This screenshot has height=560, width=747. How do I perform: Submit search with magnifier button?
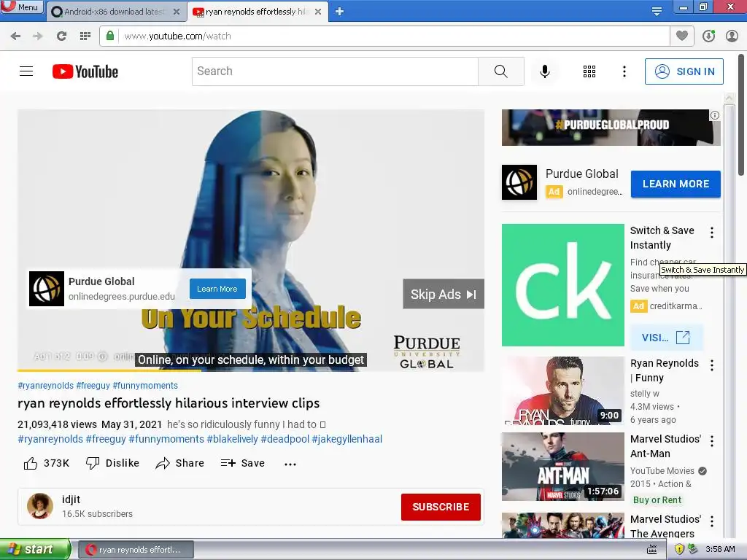(x=500, y=71)
